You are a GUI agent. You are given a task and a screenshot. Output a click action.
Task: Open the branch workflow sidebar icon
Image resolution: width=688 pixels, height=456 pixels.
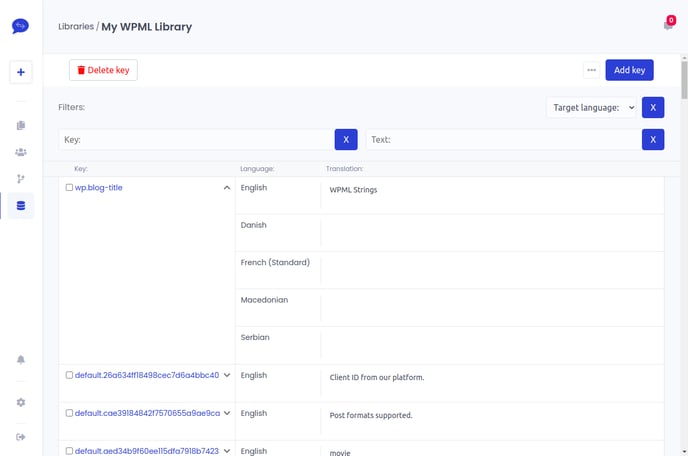(x=21, y=179)
